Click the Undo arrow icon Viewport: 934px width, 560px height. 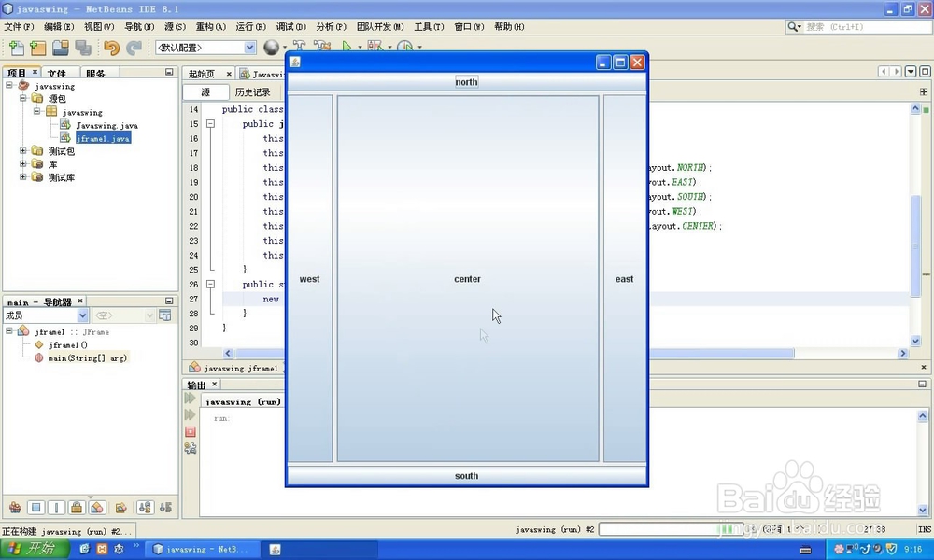pos(111,48)
